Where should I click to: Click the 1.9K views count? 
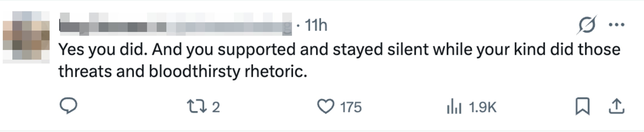[x=482, y=107]
